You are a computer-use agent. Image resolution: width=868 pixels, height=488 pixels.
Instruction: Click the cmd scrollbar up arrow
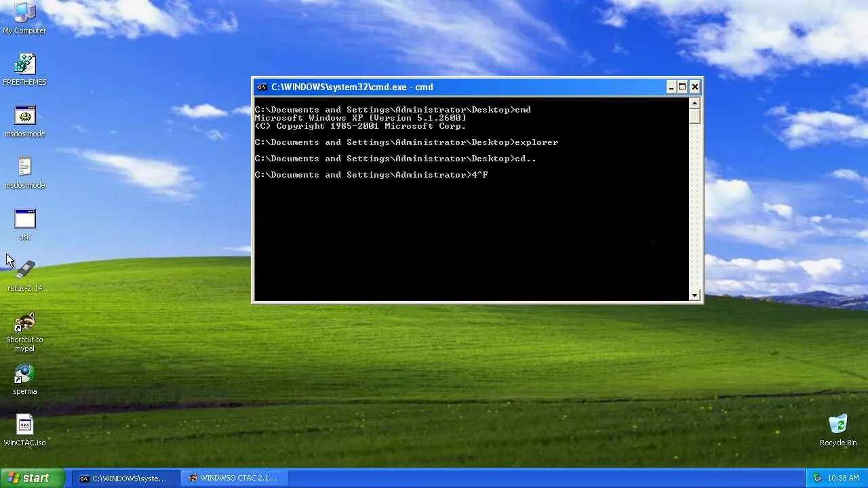[694, 103]
